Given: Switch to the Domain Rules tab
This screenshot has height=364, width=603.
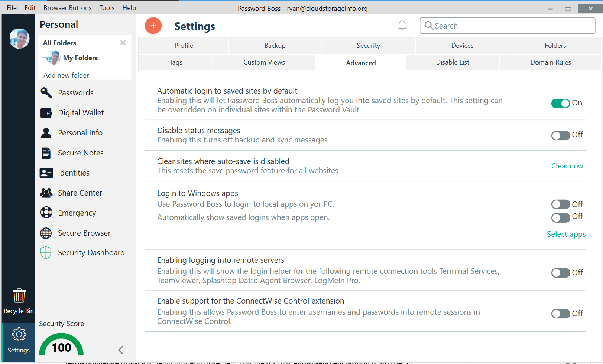Looking at the screenshot, I should [x=551, y=62].
